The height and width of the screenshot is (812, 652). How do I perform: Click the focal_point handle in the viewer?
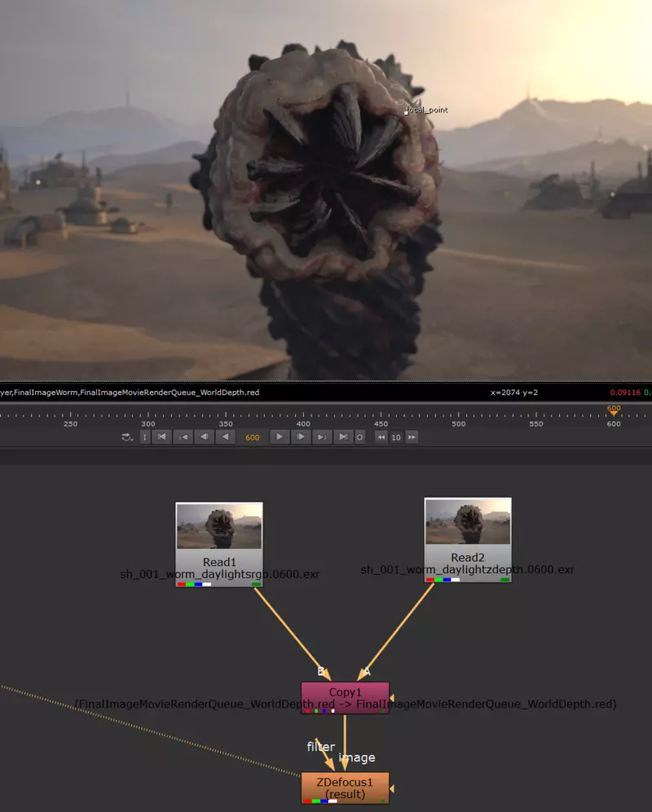[406, 112]
